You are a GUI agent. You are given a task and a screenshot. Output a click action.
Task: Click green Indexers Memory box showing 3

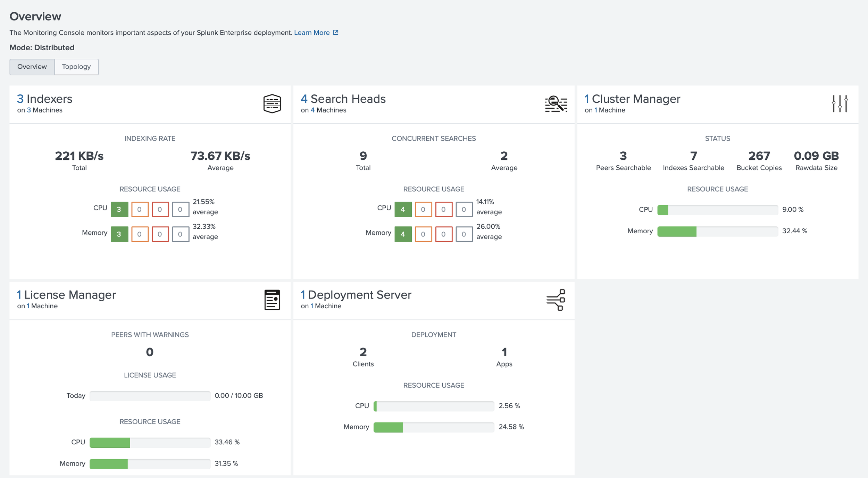tap(119, 234)
